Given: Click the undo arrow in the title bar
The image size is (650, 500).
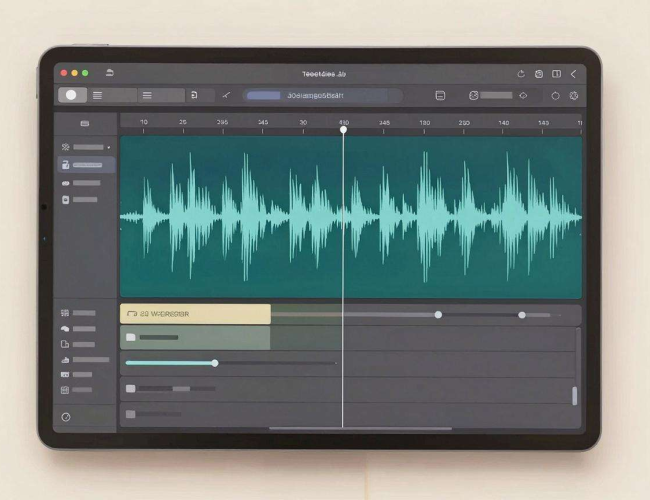Looking at the screenshot, I should [109, 73].
